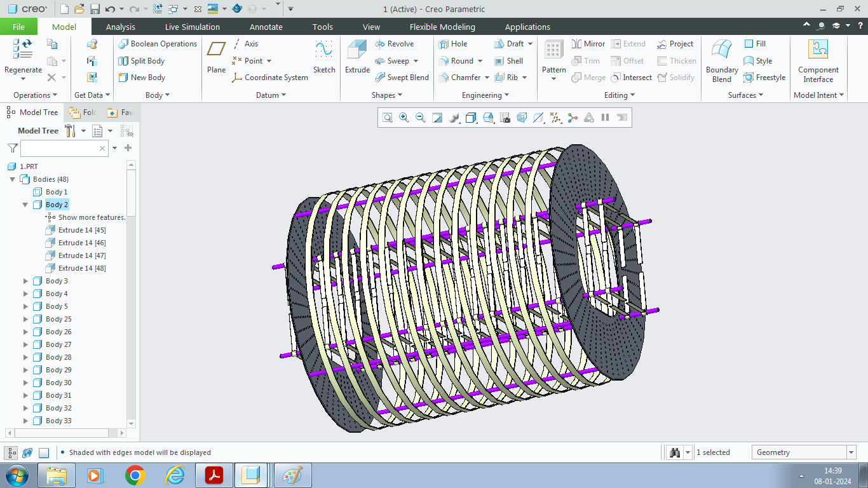Screen dimensions: 868x488
Task: Collapse the Bodies (48) node
Action: coord(12,179)
